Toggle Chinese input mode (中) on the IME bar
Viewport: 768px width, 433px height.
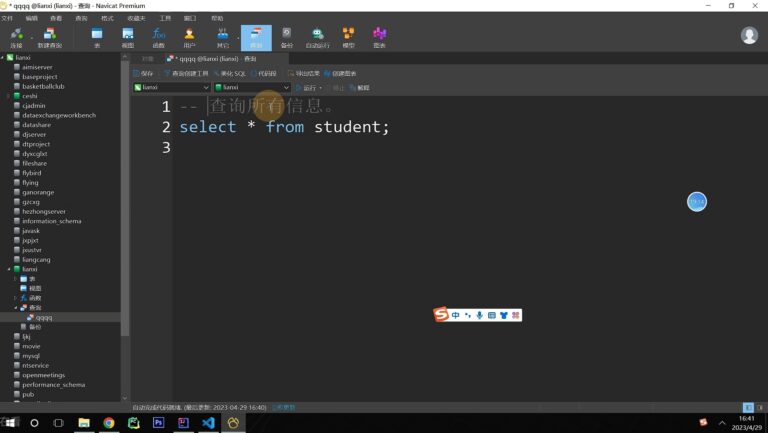[x=456, y=315]
